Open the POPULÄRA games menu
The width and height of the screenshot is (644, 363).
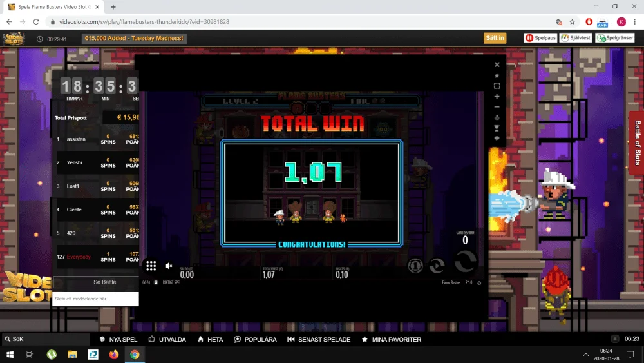pyautogui.click(x=255, y=340)
